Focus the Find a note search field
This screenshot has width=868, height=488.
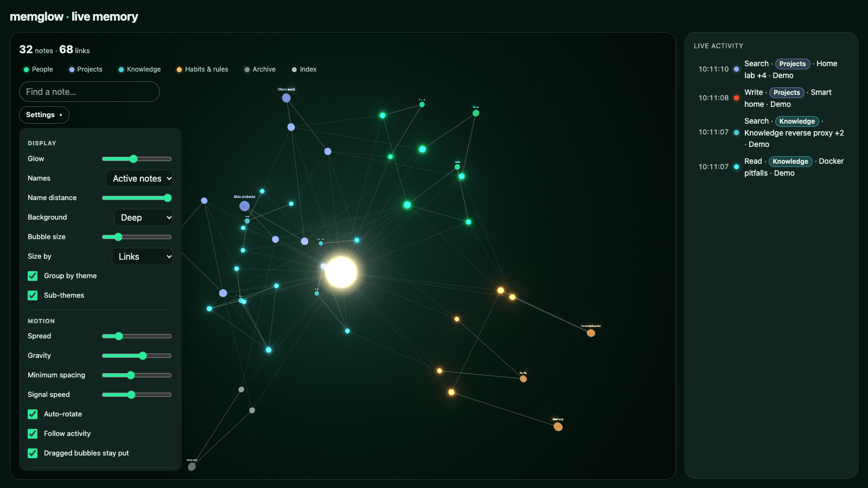point(90,92)
